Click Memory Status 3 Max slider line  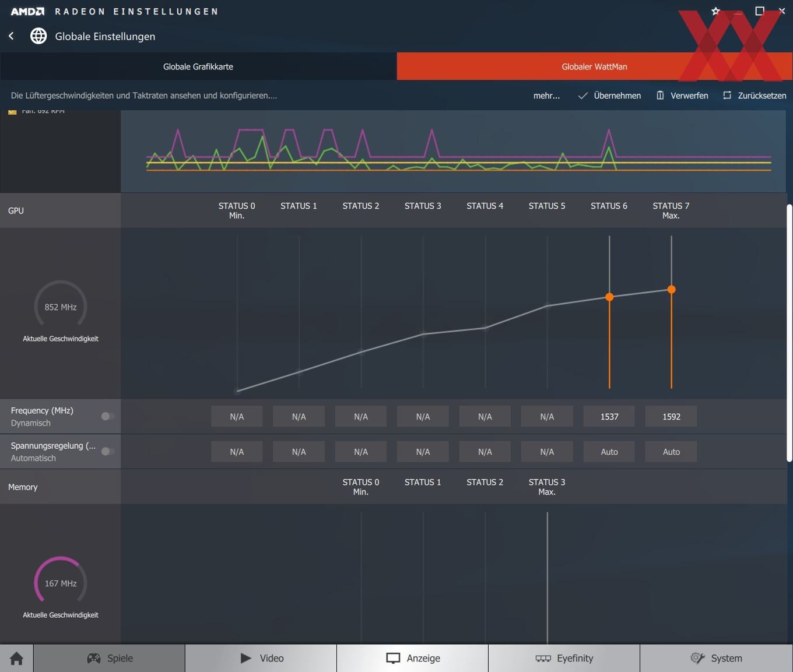pos(547,577)
